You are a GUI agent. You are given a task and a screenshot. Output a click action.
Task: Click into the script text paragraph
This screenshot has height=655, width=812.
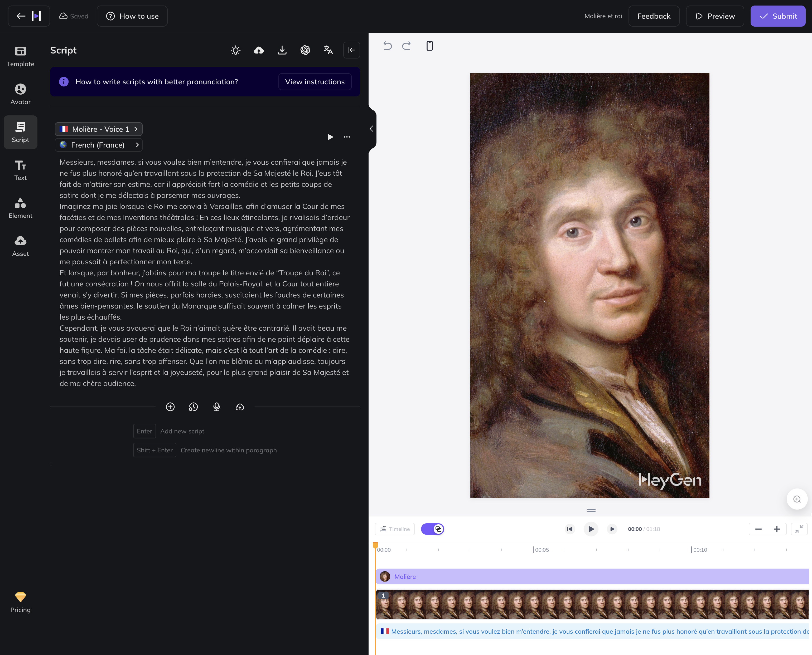pyautogui.click(x=205, y=273)
